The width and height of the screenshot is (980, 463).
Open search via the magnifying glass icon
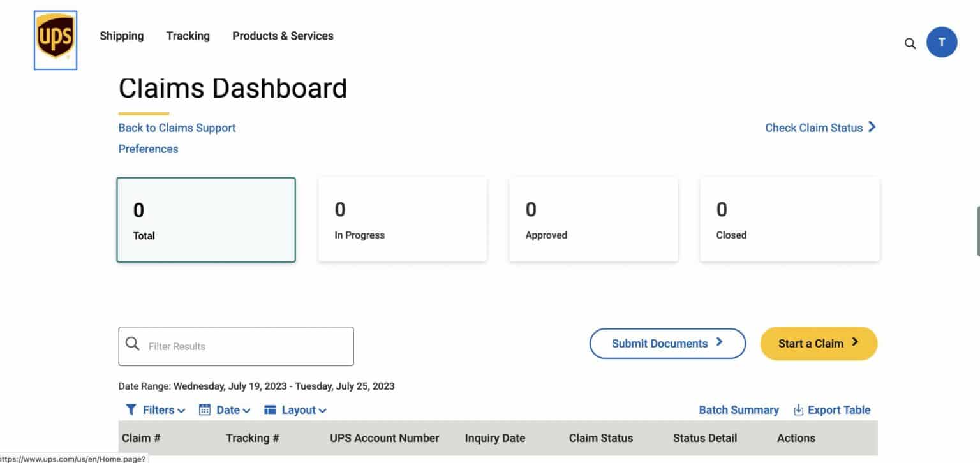(x=910, y=43)
